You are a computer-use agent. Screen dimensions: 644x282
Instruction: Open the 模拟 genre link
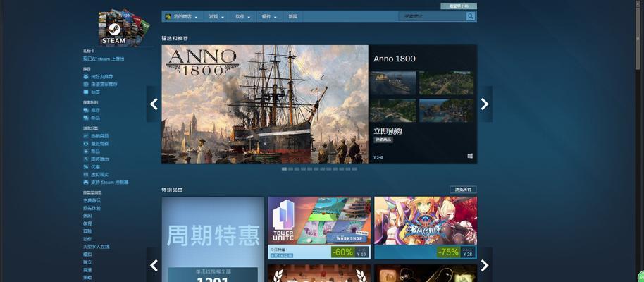pos(87,255)
